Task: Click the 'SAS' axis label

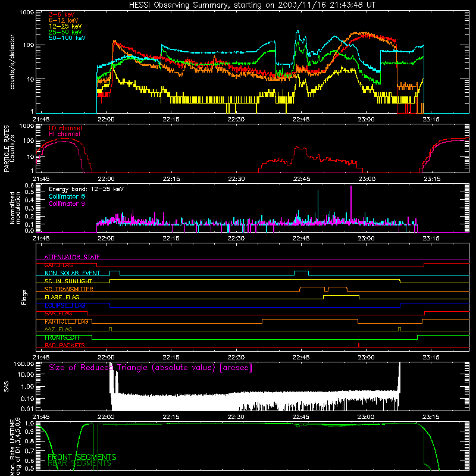Action: pyautogui.click(x=7, y=387)
